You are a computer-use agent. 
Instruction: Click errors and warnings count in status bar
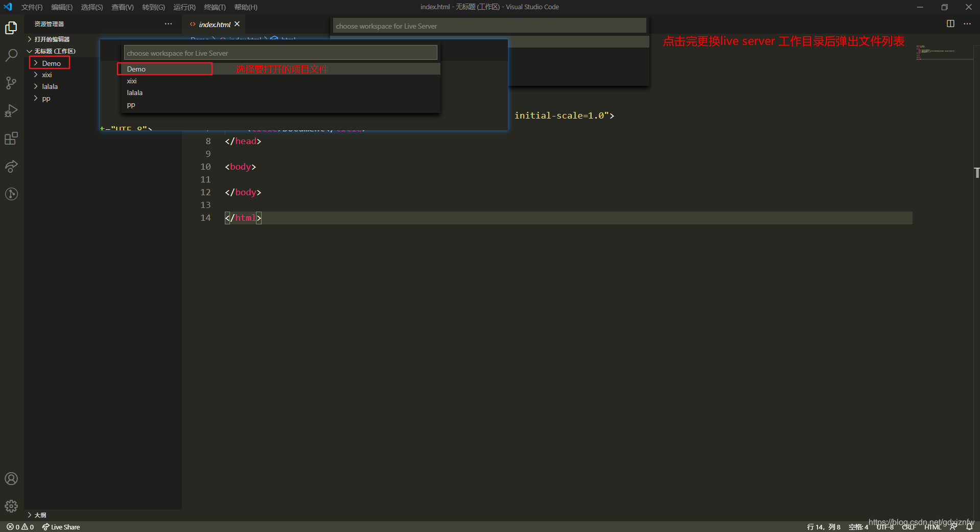point(20,527)
